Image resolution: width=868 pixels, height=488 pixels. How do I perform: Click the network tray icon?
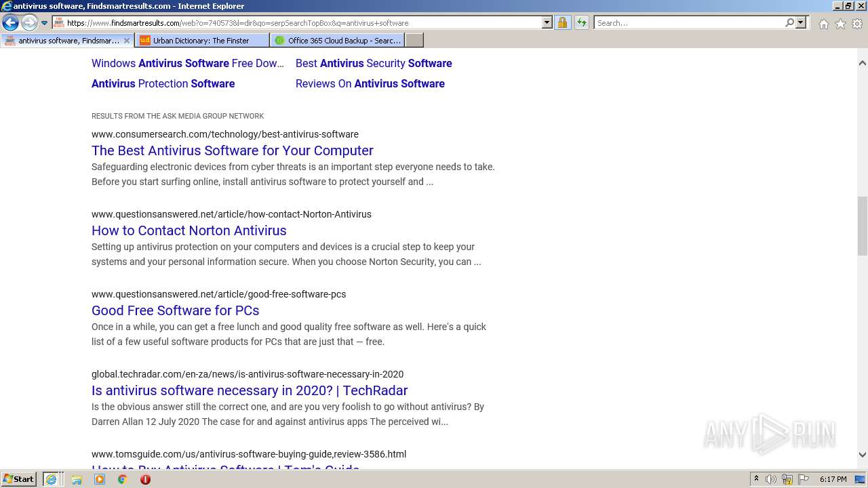pyautogui.click(x=787, y=479)
